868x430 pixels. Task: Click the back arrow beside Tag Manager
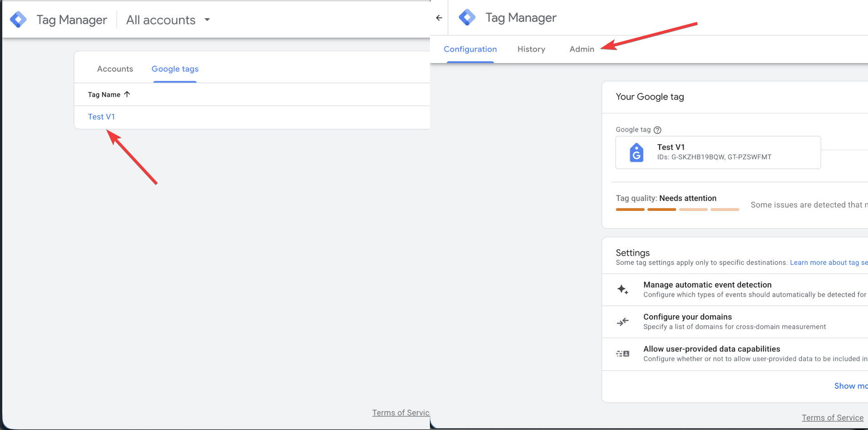click(x=439, y=18)
